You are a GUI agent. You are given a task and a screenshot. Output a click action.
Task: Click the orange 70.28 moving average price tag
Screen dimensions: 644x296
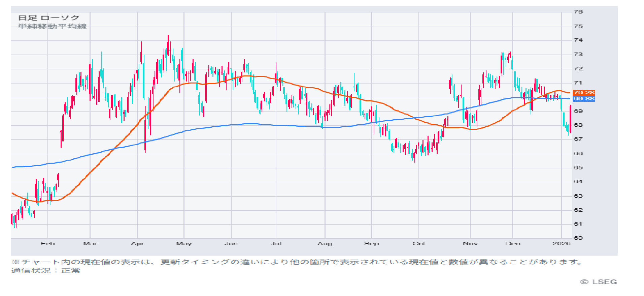584,93
